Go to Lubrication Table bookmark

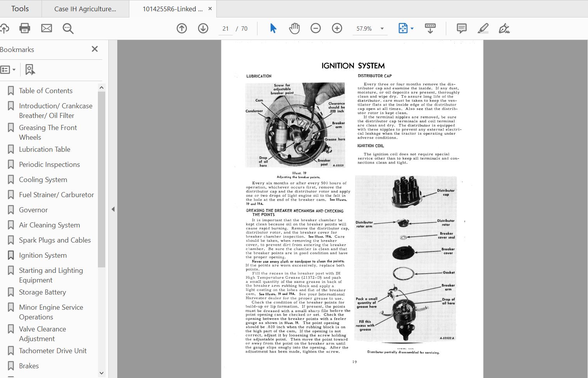[45, 149]
